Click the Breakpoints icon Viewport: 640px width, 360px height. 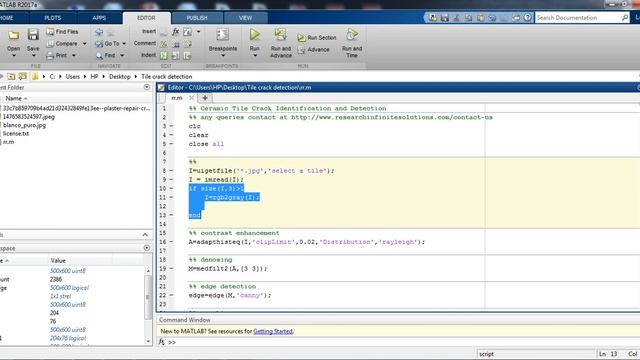coord(223,35)
